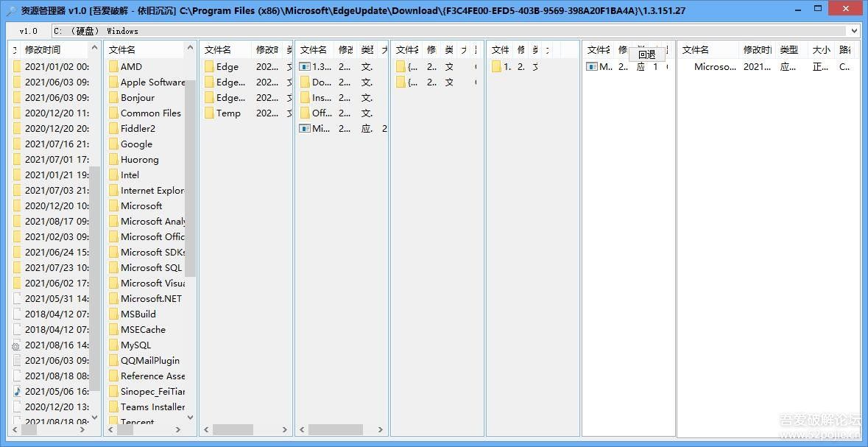Click the app icon in the title bar
Screen dimensions: 868x447
click(10, 10)
